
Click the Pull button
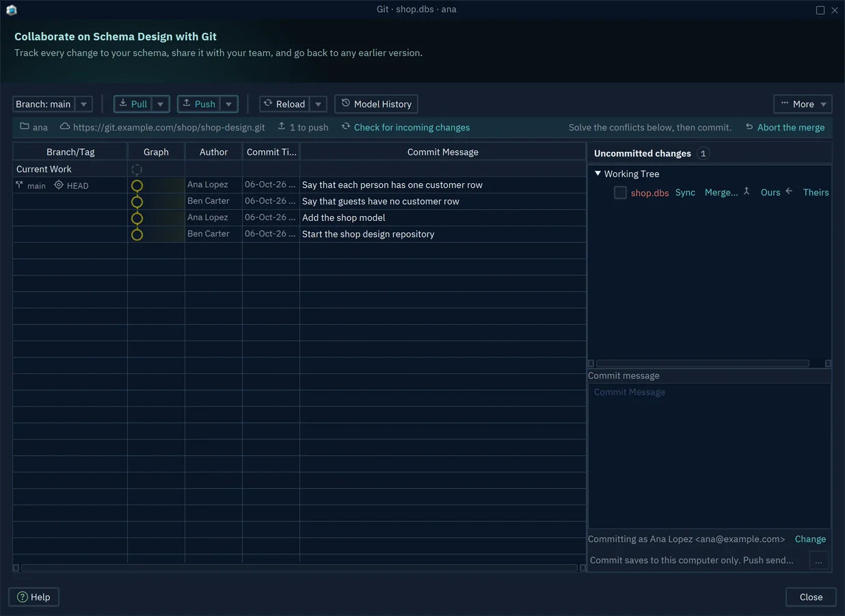(x=133, y=104)
